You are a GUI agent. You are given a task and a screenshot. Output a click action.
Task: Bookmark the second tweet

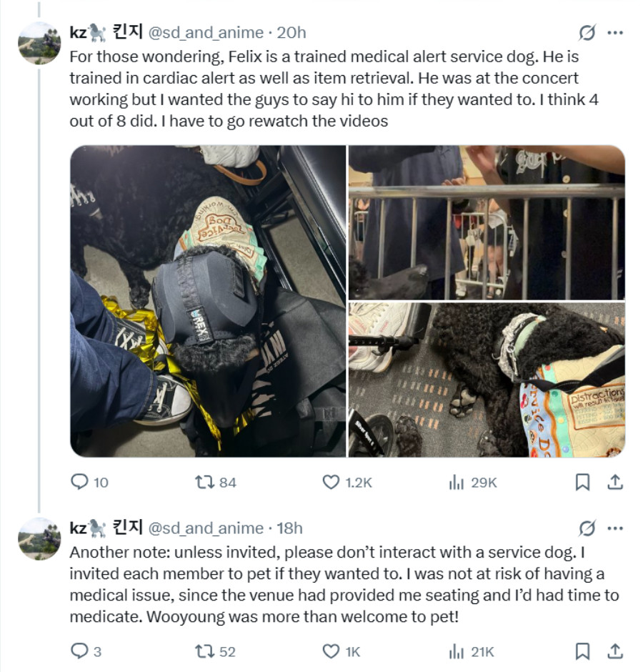coord(582,651)
